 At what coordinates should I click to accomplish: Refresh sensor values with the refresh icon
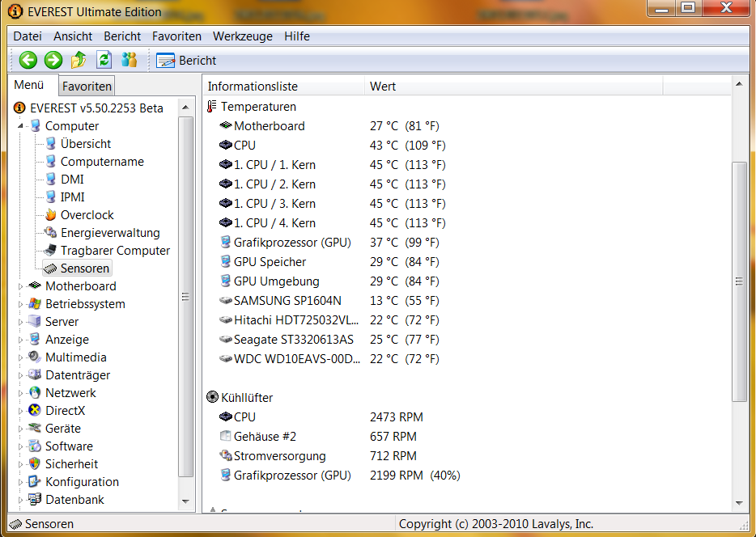104,60
